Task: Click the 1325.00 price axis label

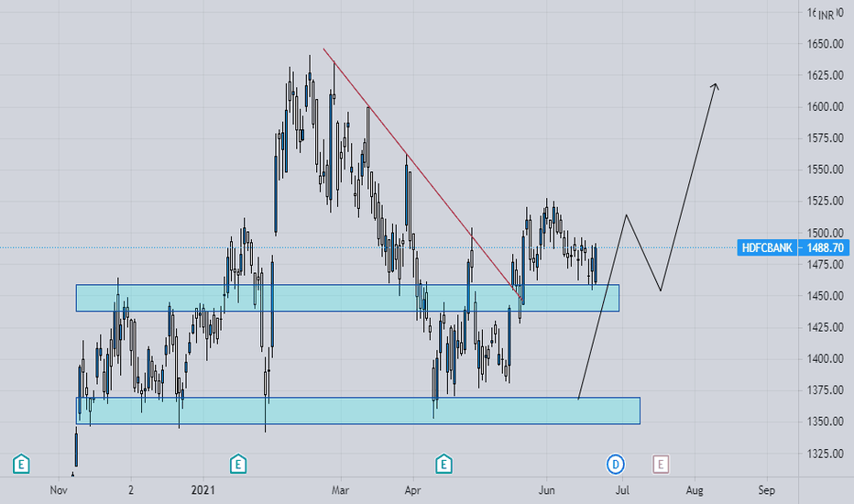Action: coord(825,454)
